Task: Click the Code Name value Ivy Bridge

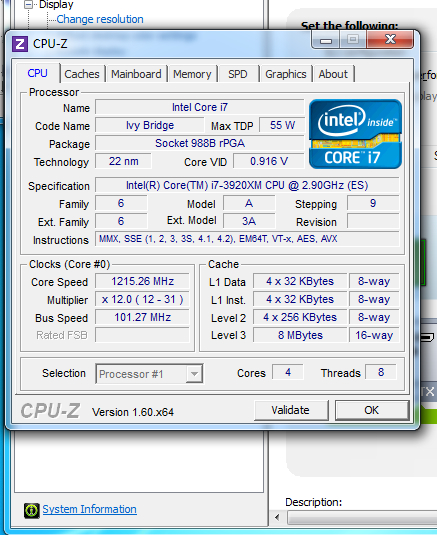Action: click(x=150, y=125)
